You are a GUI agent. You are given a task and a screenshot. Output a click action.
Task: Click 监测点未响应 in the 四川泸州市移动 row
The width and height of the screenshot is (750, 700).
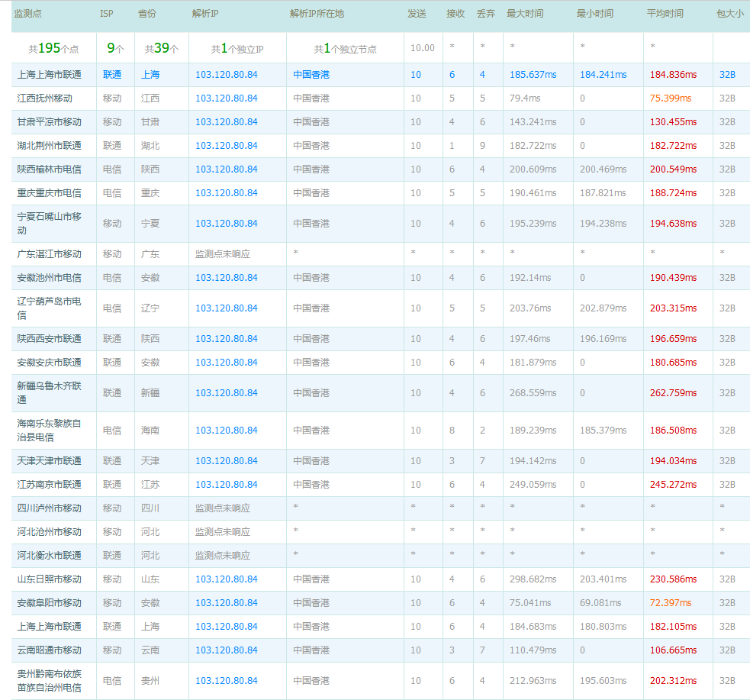pyautogui.click(x=222, y=508)
